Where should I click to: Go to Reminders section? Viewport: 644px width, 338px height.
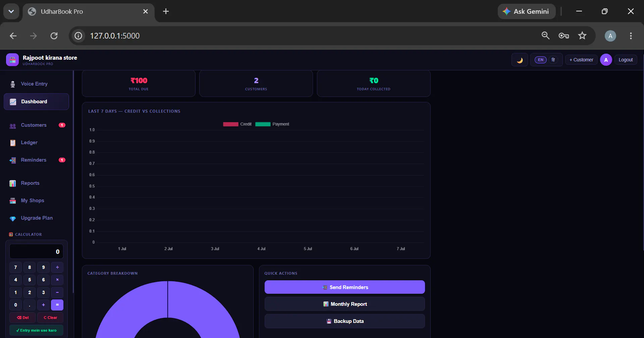click(x=36, y=160)
